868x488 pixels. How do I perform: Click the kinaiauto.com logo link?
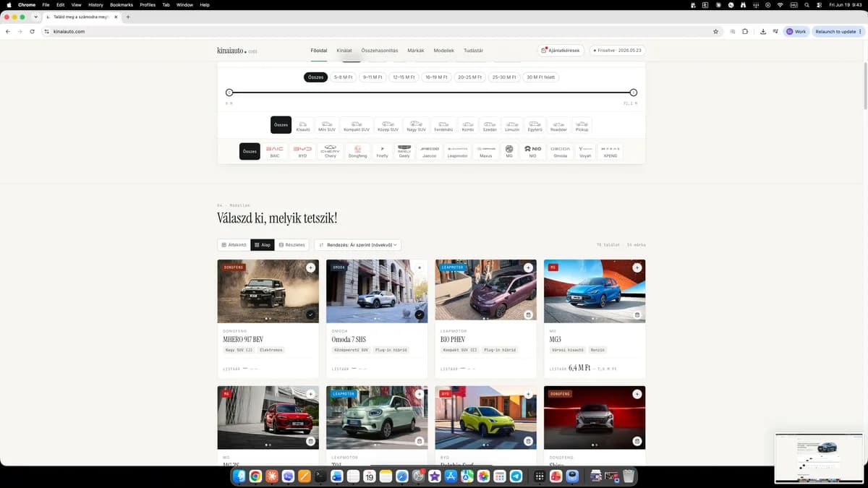tap(237, 51)
